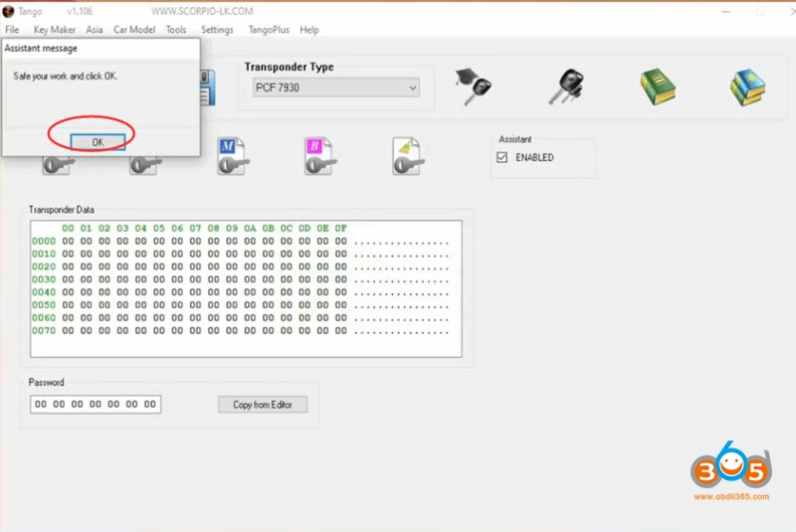The width and height of the screenshot is (796, 532).
Task: Open the Asia menu
Action: tap(94, 30)
